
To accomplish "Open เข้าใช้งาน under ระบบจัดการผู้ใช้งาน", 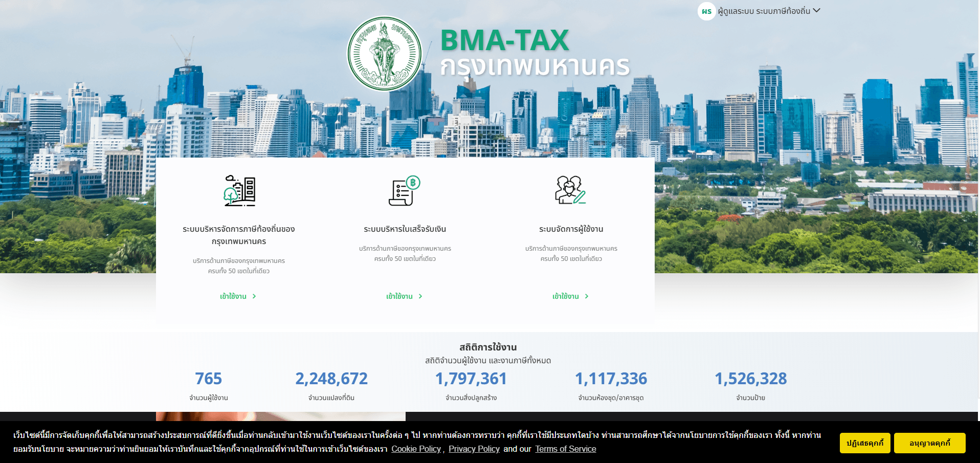I will tap(571, 296).
